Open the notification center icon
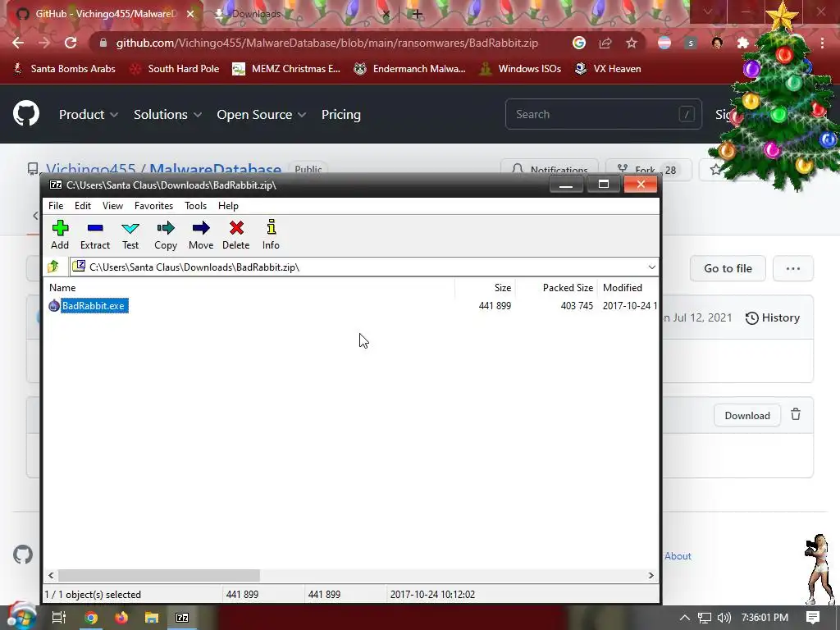840x630 pixels. [813, 618]
